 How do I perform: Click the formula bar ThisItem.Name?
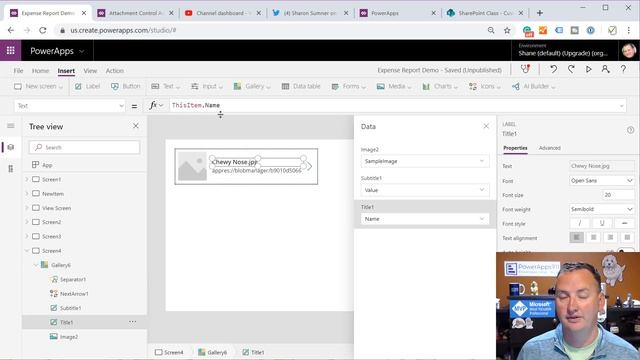[196, 105]
